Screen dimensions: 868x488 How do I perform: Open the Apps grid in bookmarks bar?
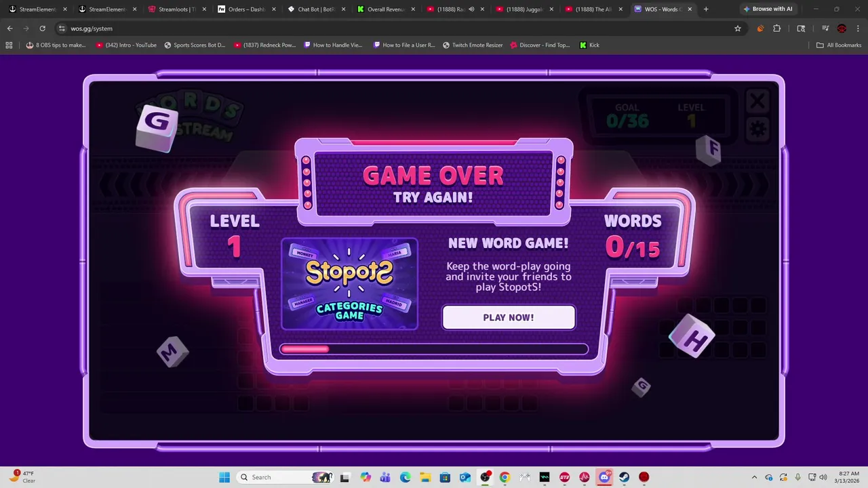tap(9, 45)
